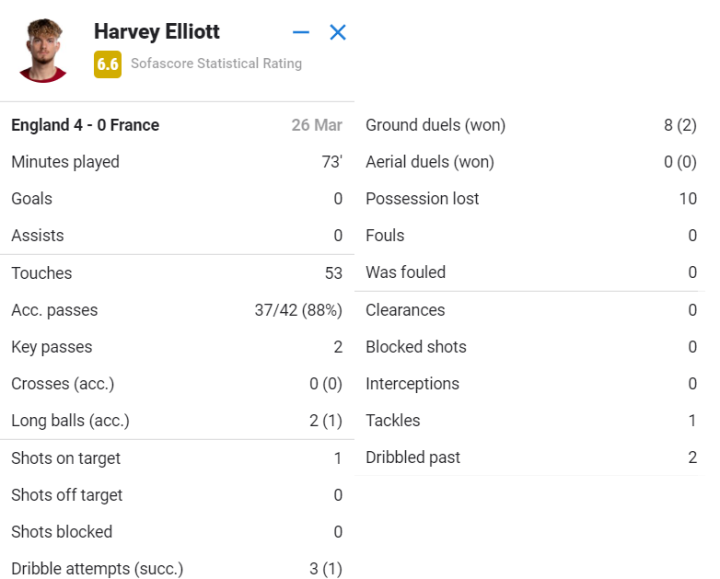Click Harvey Elliott's profile photo
720x579 pixels.
[x=43, y=49]
